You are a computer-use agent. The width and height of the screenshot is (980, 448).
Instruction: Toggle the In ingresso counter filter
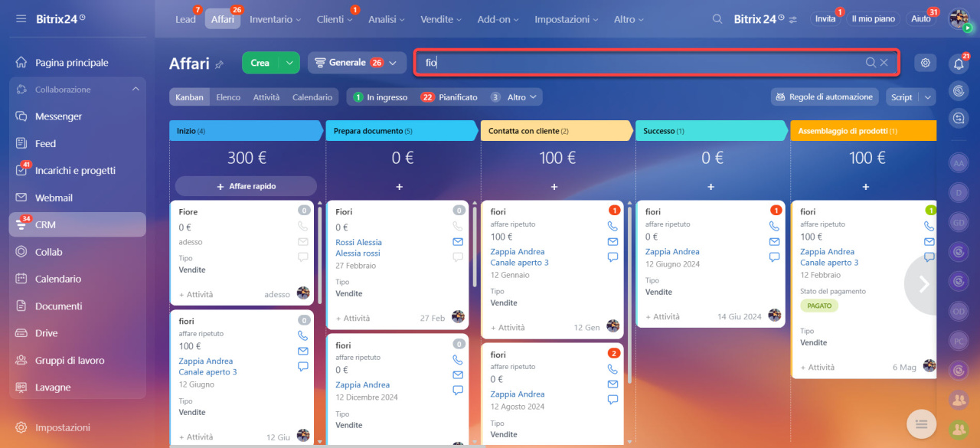point(381,97)
